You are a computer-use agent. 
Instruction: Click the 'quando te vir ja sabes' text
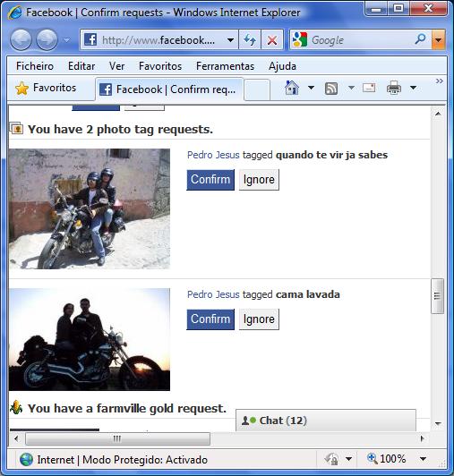331,155
